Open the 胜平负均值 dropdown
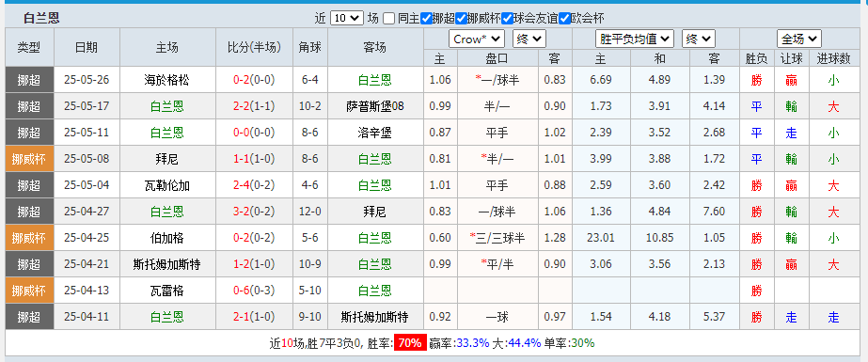This screenshot has width=868, height=362. pyautogui.click(x=635, y=39)
